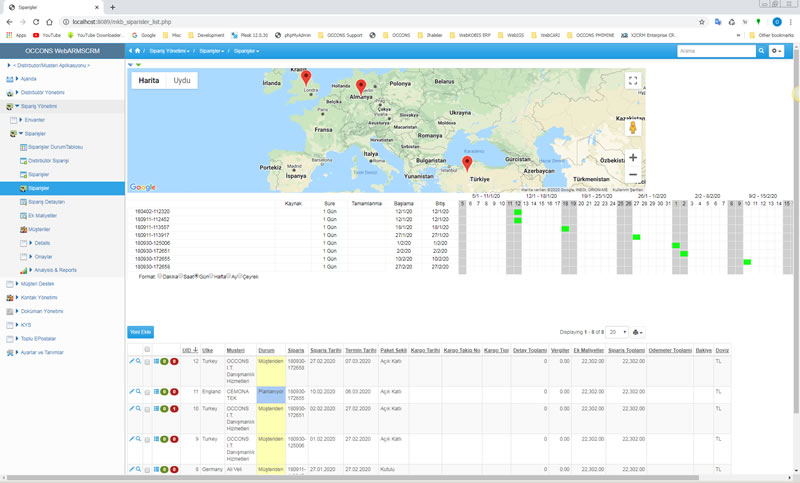
Task: Bookmark this page with the star icon
Action: click(702, 22)
